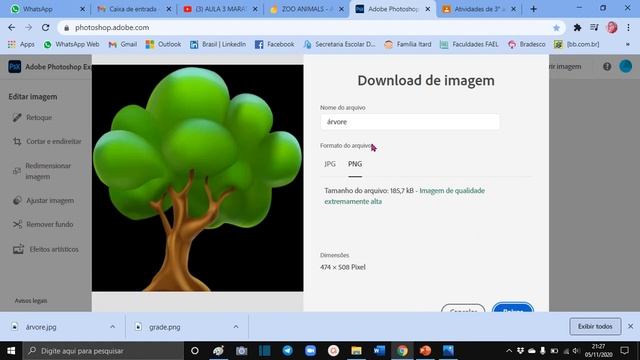The width and height of the screenshot is (640, 360).
Task: Open the help question mark icon
Action: [607, 67]
